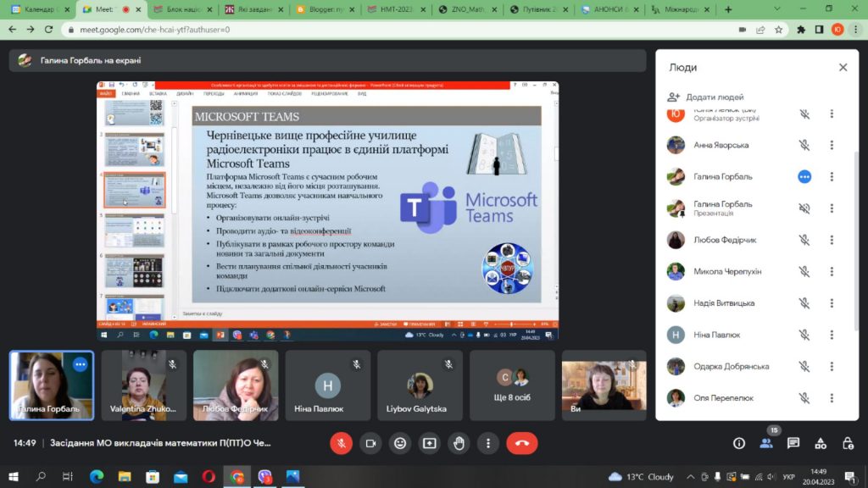The height and width of the screenshot is (488, 868).
Task: Open the meeting details info icon
Action: coord(739,443)
